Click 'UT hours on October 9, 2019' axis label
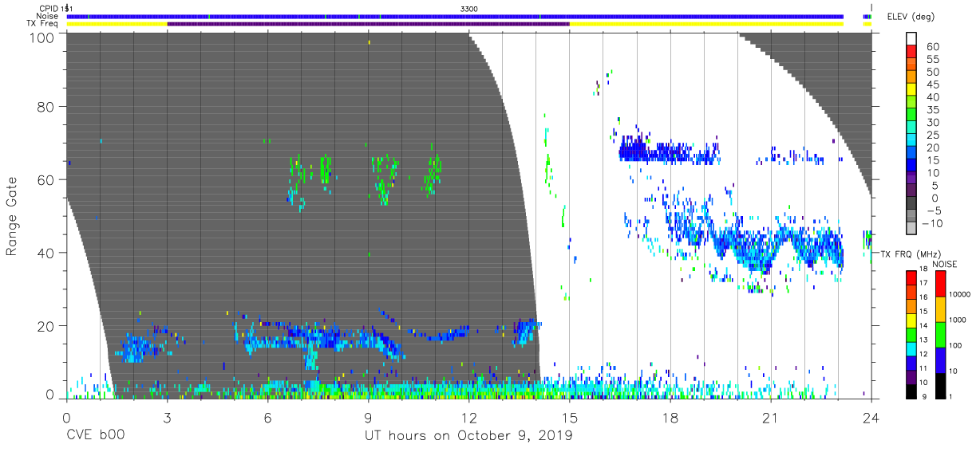Viewport: 980px width, 452px height. [x=468, y=436]
